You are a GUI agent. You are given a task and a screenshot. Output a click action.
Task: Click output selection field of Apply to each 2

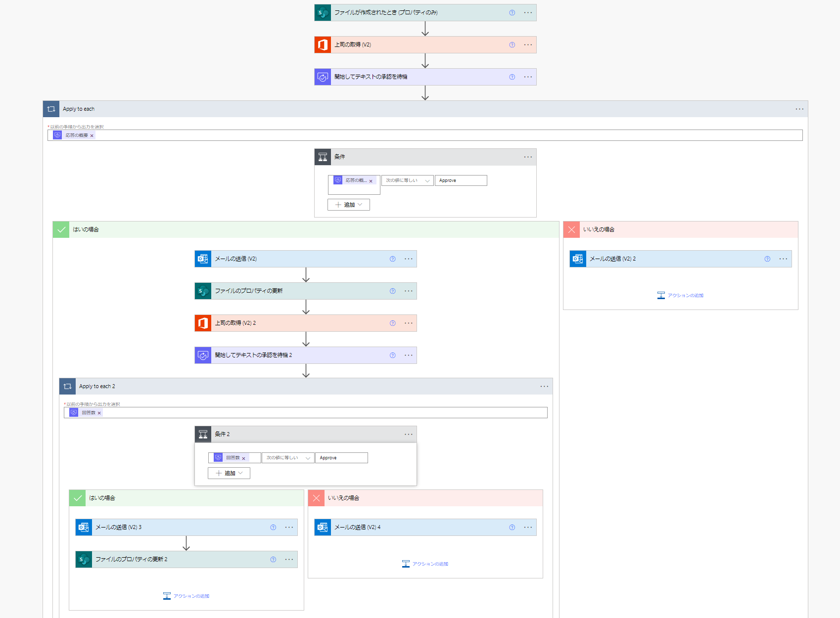point(306,413)
